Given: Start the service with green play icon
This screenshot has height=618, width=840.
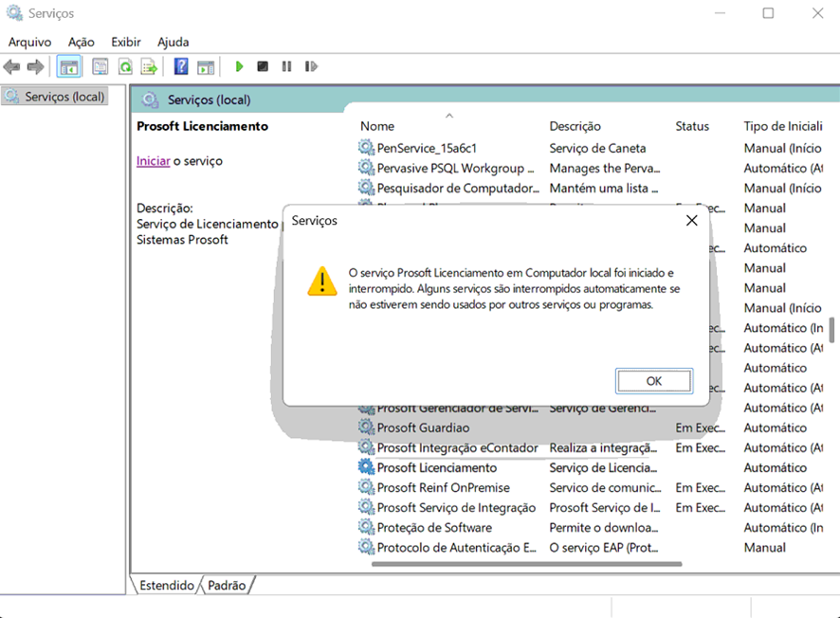Looking at the screenshot, I should point(239,66).
